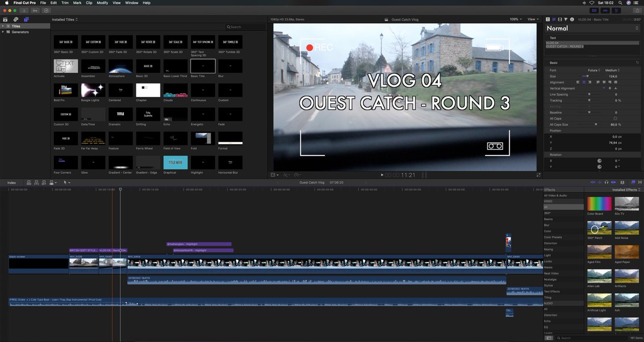
Task: Select the Basic Title thumbnail
Action: coord(203,66)
